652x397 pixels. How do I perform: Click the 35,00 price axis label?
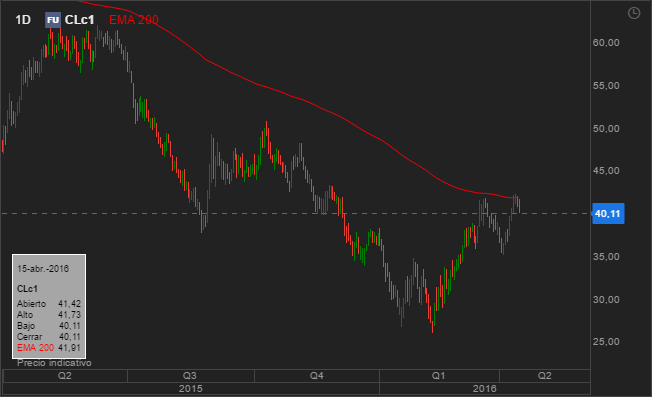(606, 257)
